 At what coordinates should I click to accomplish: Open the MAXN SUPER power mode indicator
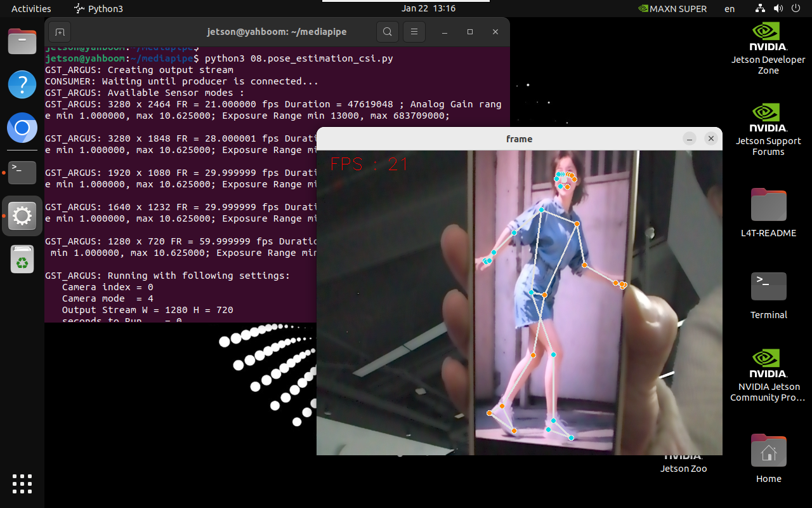[x=672, y=8]
